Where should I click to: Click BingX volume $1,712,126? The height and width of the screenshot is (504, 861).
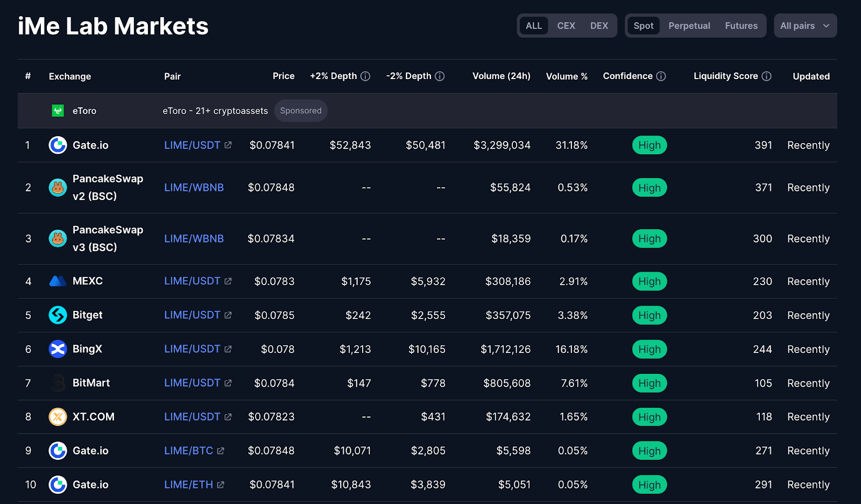[x=505, y=349]
